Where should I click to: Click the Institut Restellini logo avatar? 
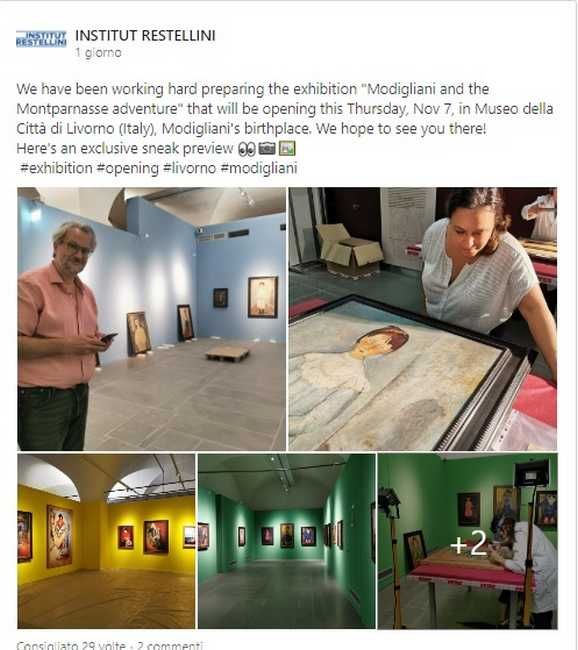coord(41,39)
